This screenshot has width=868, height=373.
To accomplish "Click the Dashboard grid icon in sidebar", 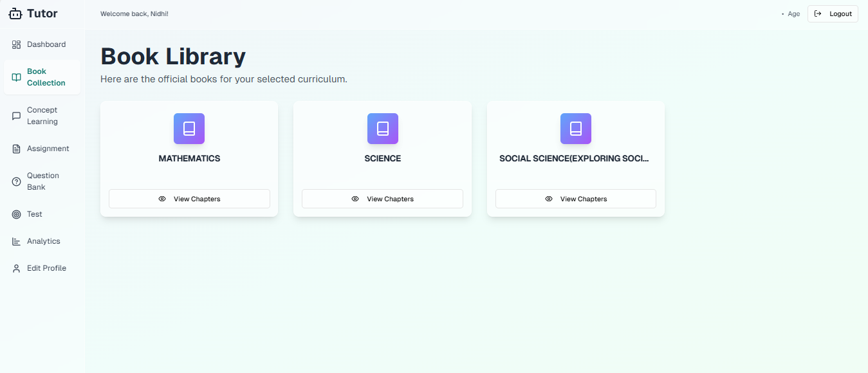I will coord(17,44).
